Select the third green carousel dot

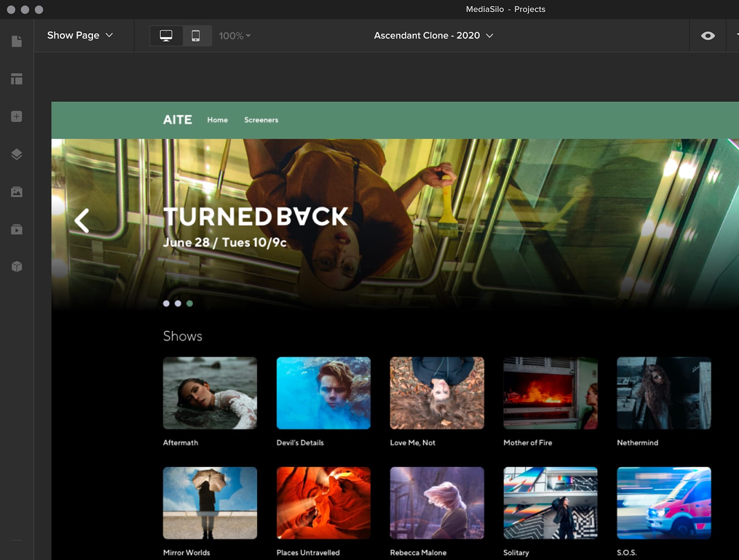[190, 304]
